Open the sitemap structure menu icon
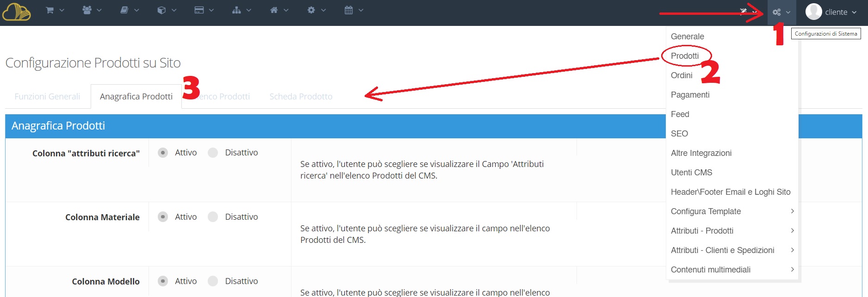The height and width of the screenshot is (297, 868). click(x=236, y=10)
